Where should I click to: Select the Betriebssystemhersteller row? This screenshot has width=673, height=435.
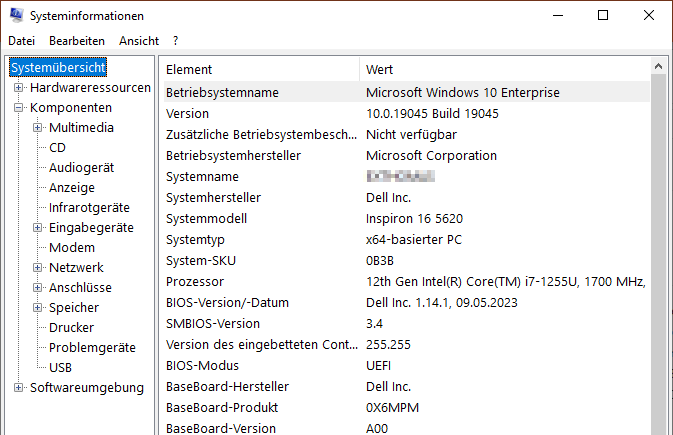tap(406, 155)
